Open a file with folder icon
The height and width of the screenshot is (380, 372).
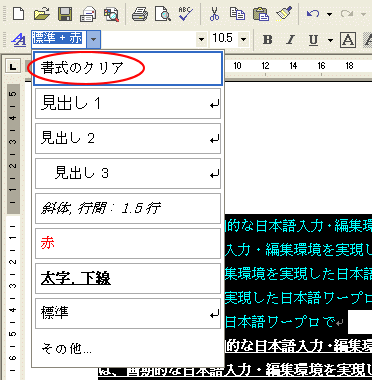tap(42, 14)
